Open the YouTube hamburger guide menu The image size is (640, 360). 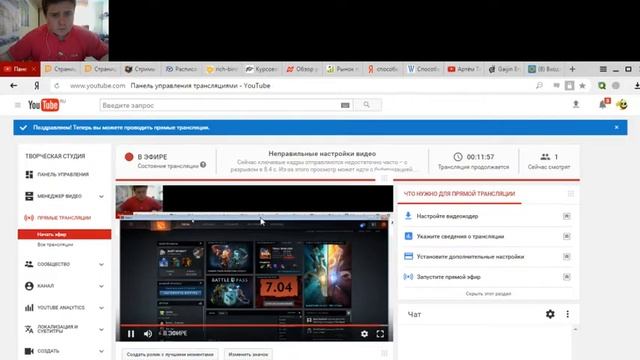18,105
